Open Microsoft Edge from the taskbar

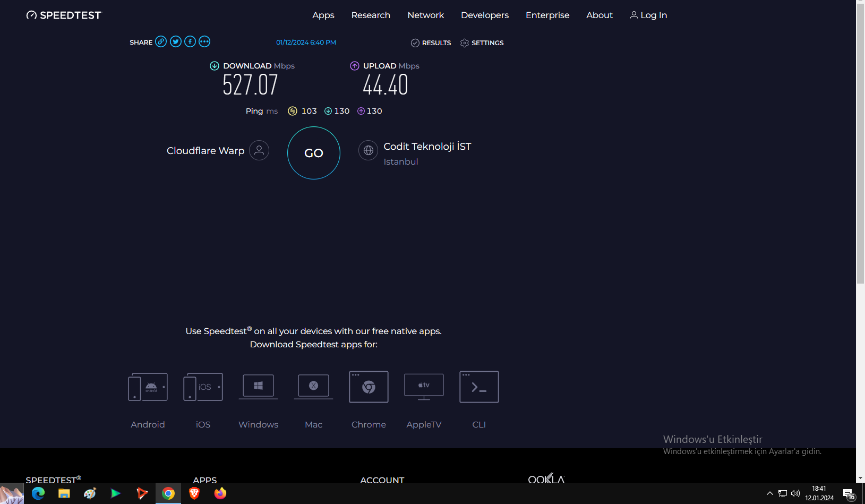38,493
